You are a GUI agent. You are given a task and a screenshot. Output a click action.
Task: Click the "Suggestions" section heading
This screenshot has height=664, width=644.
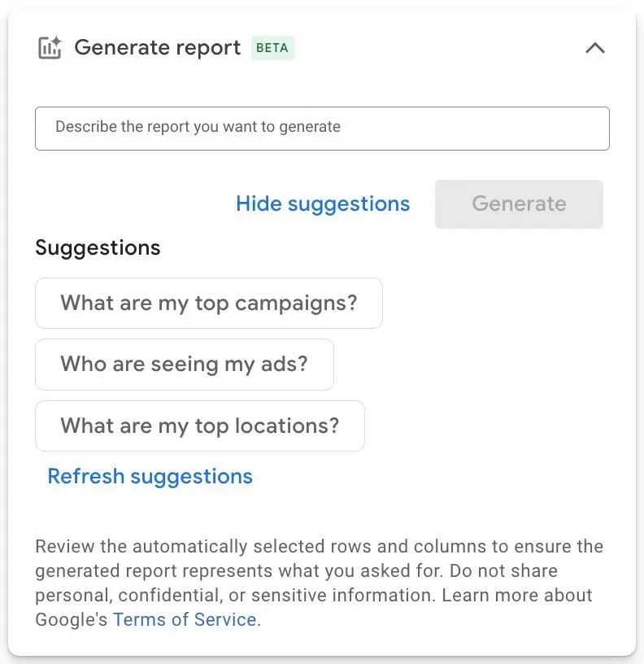98,247
